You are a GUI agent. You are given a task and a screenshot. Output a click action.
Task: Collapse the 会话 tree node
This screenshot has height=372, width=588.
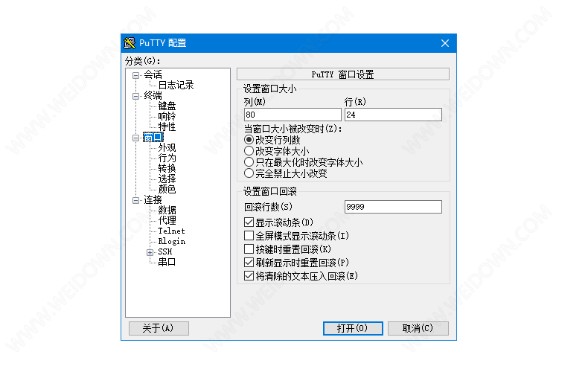[x=135, y=75]
